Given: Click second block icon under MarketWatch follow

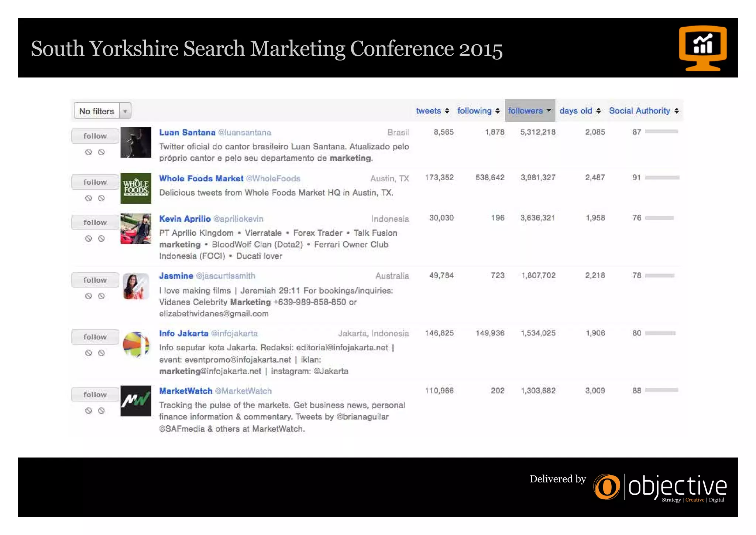Looking at the screenshot, I should pyautogui.click(x=101, y=410).
